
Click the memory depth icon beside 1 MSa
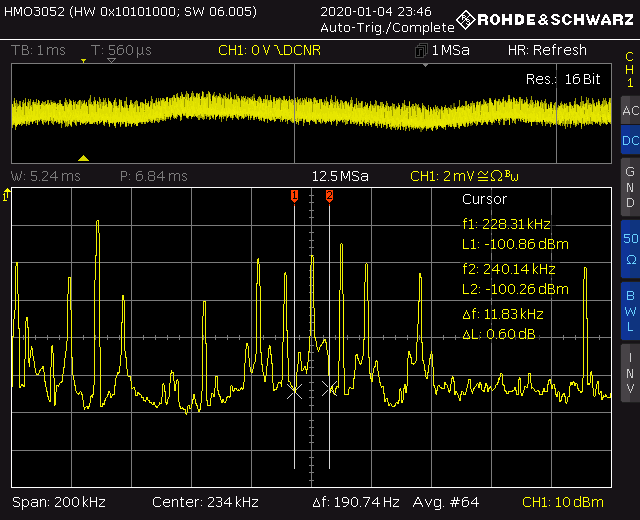tap(421, 51)
